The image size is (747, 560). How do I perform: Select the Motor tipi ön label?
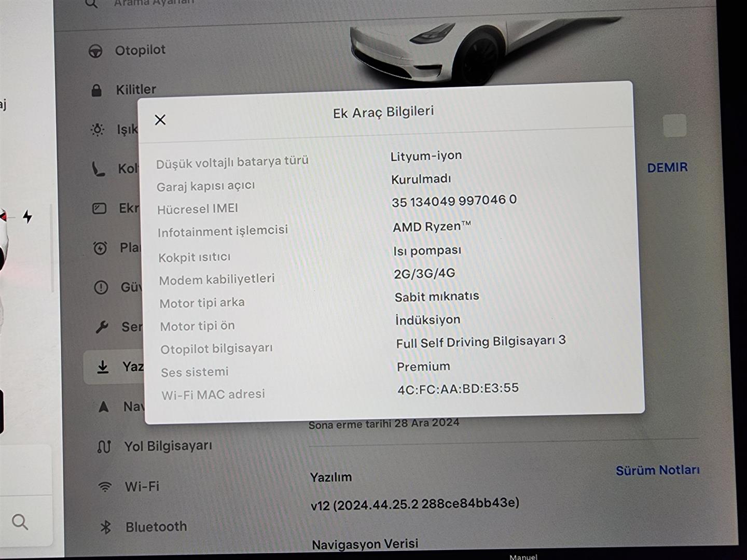(x=197, y=326)
